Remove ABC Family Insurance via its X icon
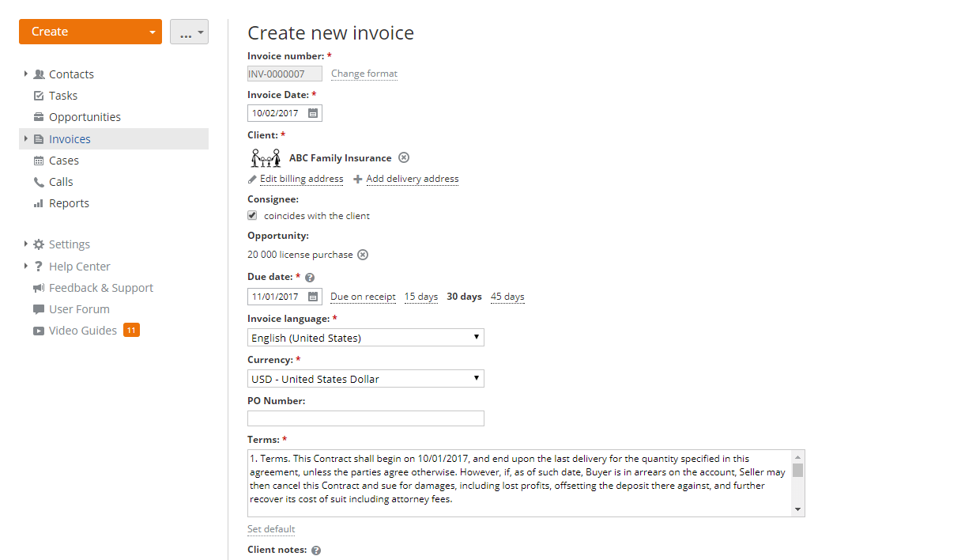The height and width of the screenshot is (560, 980). [404, 157]
